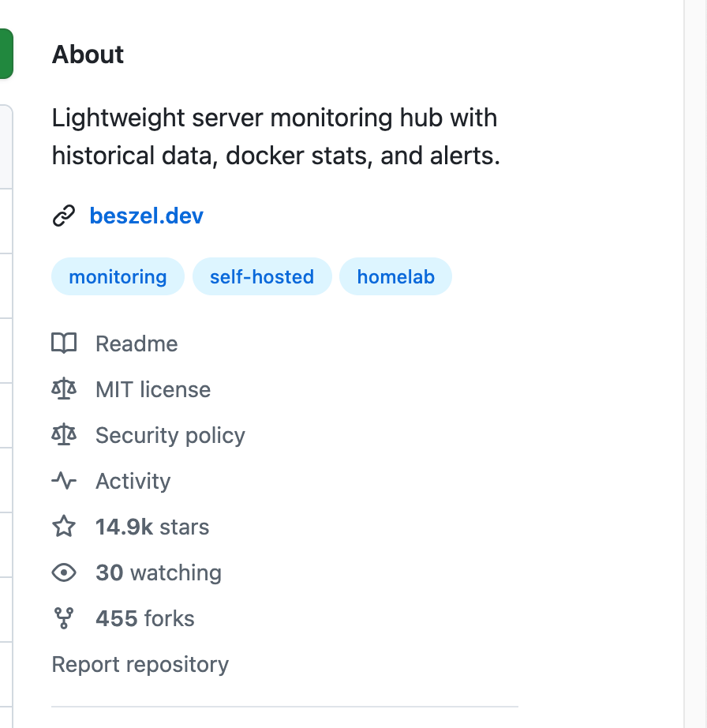Open the 455 forks list
This screenshot has width=707, height=728.
[x=144, y=618]
